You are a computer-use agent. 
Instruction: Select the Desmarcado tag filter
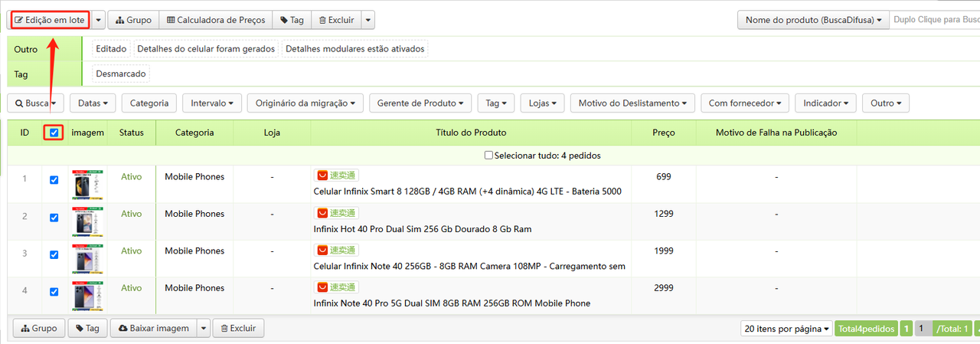121,74
